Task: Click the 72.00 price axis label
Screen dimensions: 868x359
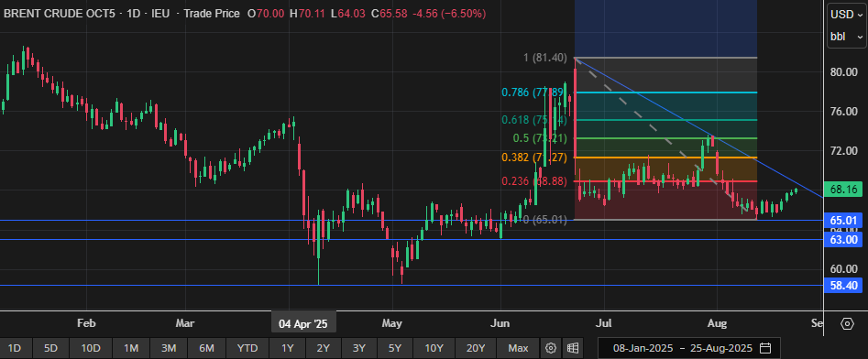Action: [843, 150]
